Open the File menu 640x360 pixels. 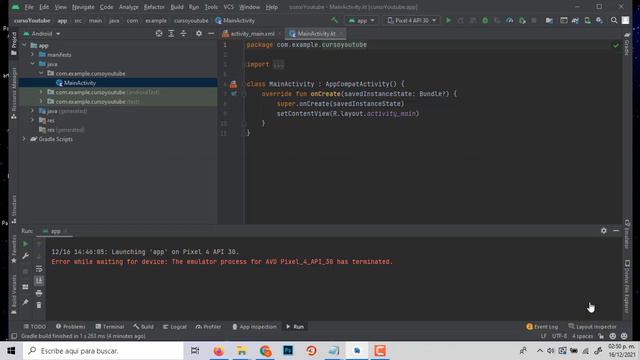(29, 7)
